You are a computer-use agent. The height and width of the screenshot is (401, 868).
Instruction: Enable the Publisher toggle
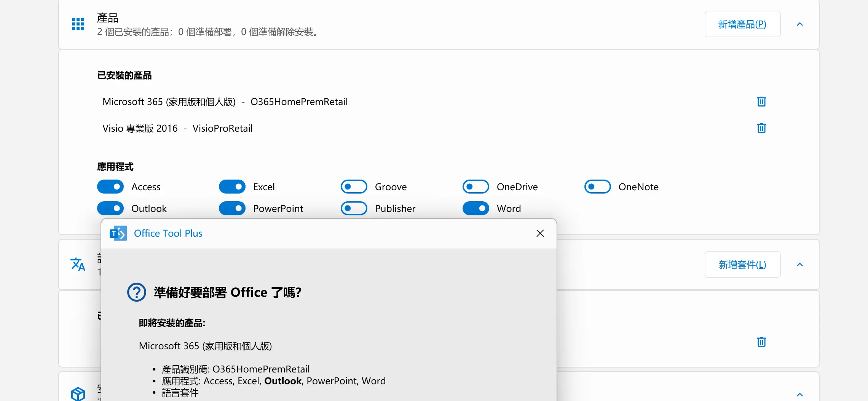click(x=354, y=208)
